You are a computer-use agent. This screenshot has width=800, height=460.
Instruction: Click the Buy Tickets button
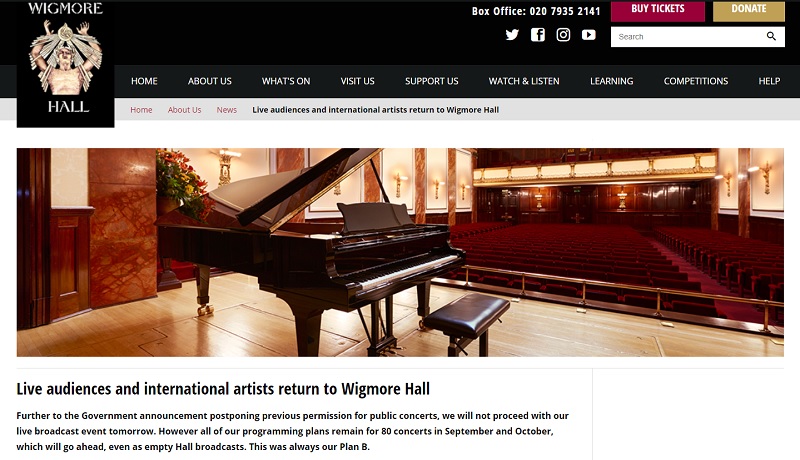coord(658,11)
